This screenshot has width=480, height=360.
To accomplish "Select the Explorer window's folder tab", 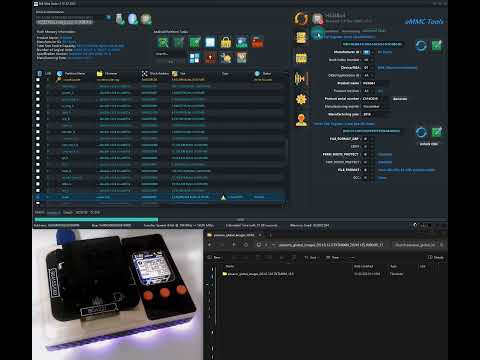I will [x=234, y=235].
